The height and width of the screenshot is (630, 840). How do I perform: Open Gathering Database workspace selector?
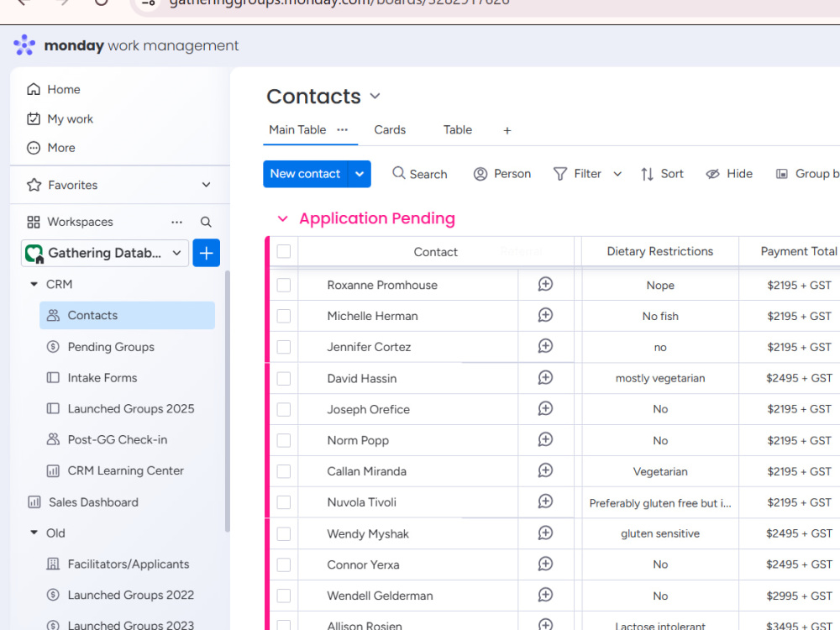tap(105, 253)
